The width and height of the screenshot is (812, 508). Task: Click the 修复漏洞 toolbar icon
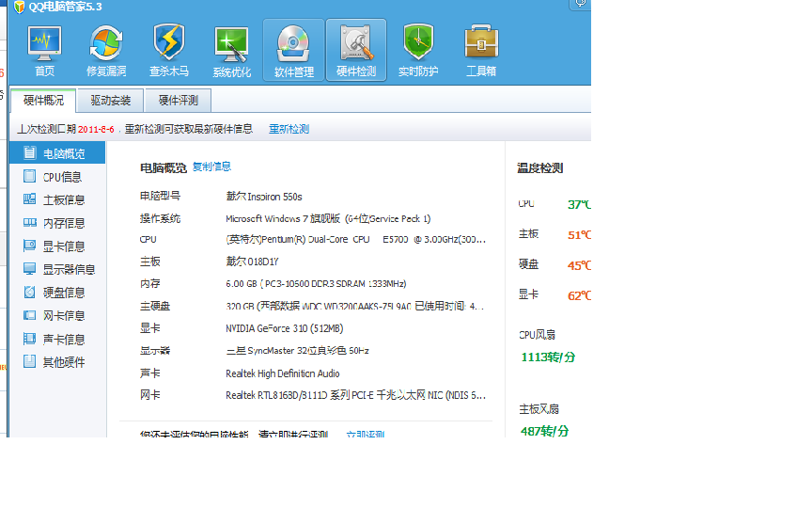106,51
